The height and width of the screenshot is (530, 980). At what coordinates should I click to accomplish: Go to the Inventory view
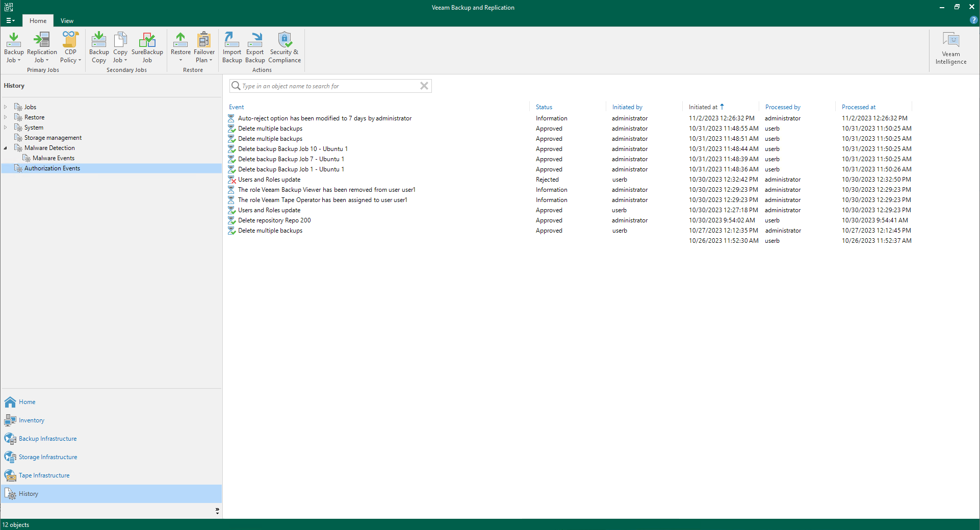pyautogui.click(x=111, y=420)
